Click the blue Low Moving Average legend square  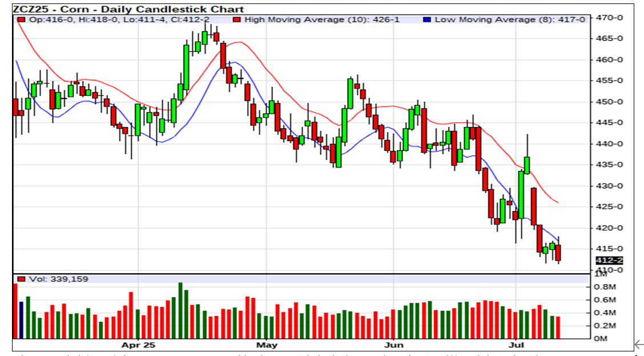pos(426,19)
